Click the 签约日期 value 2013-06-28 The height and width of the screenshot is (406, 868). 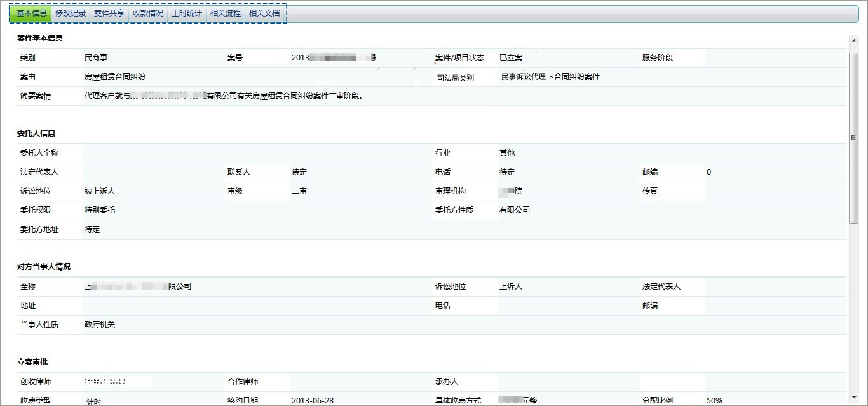point(313,400)
